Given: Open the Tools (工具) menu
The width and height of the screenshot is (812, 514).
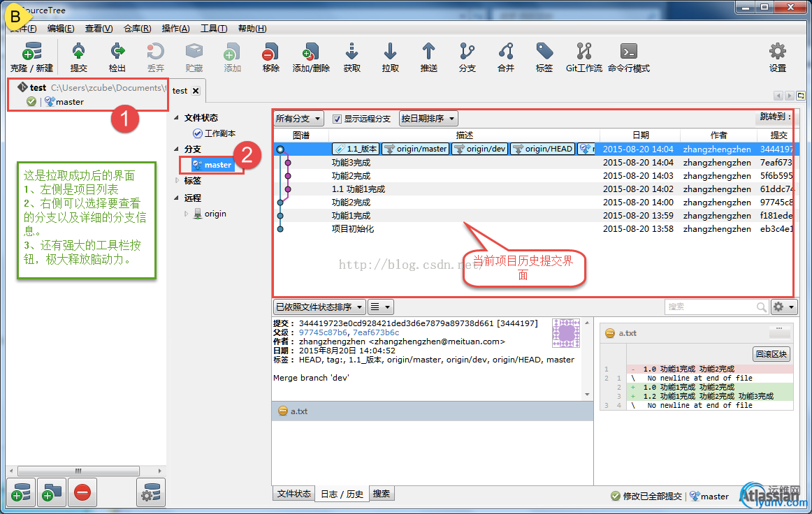Looking at the screenshot, I should coord(214,29).
